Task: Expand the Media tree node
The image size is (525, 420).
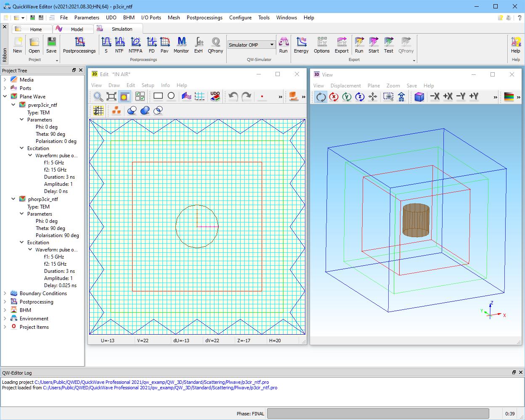Action: click(5, 79)
